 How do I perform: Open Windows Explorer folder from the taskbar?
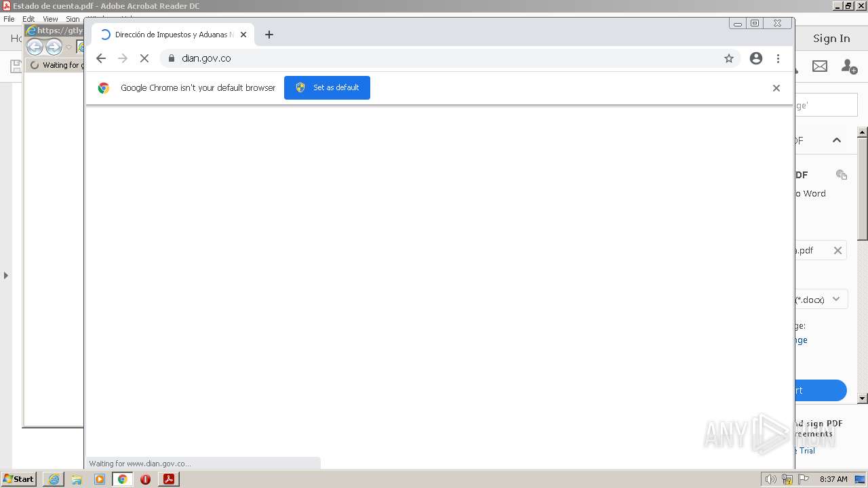[77, 479]
